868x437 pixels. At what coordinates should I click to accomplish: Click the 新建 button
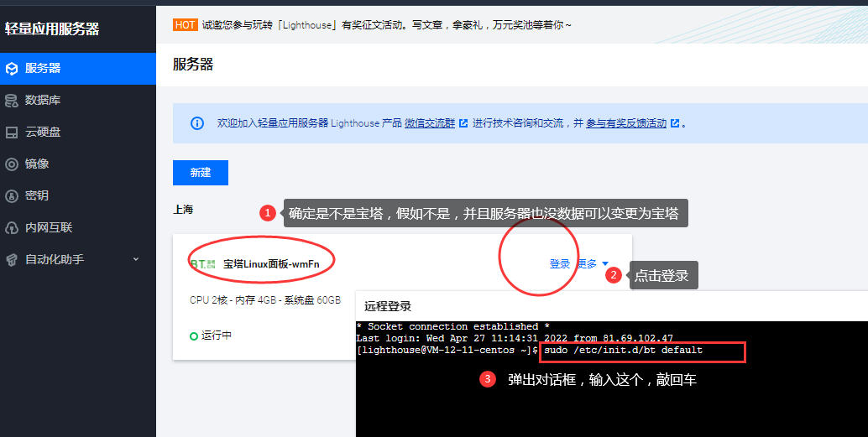201,173
